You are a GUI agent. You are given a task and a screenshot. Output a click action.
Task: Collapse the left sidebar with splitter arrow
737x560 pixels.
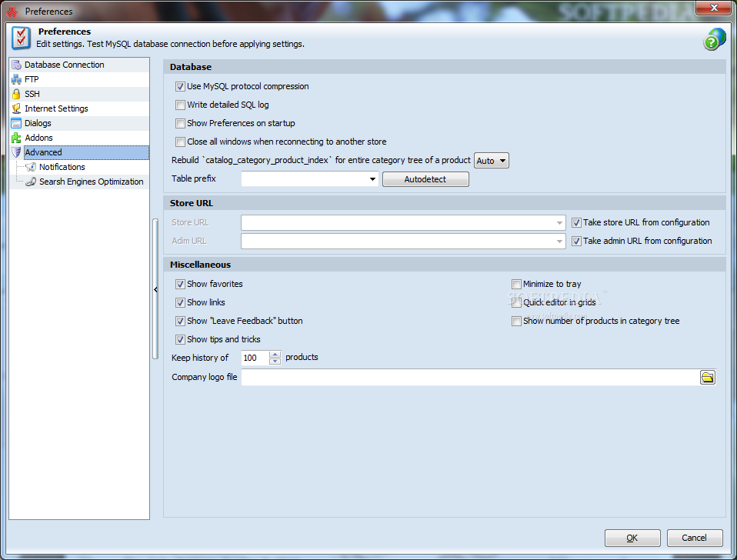click(155, 289)
